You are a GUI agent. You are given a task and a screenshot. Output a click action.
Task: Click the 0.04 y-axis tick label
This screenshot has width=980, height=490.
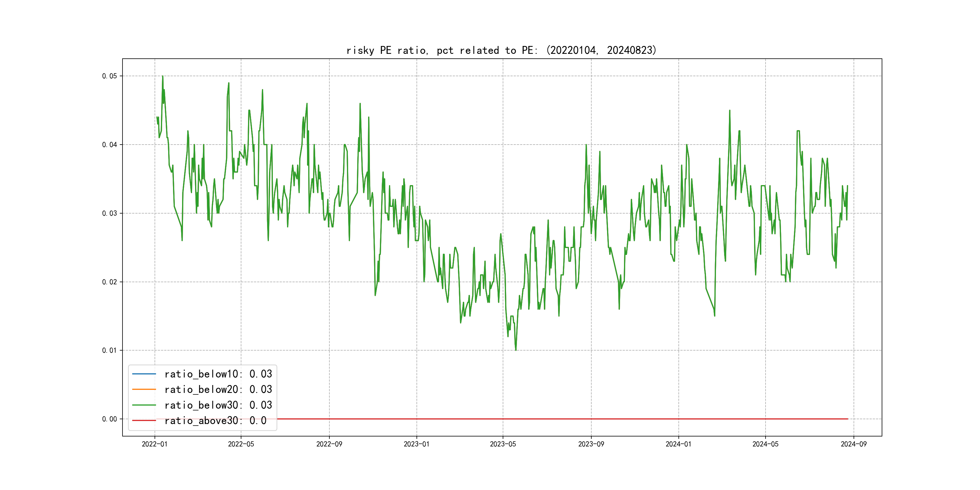tap(109, 145)
